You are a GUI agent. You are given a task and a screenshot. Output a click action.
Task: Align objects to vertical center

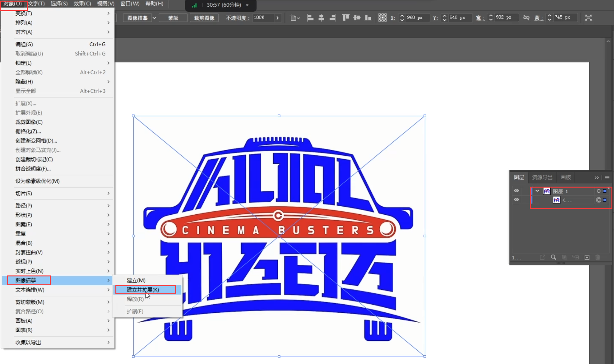pos(357,18)
